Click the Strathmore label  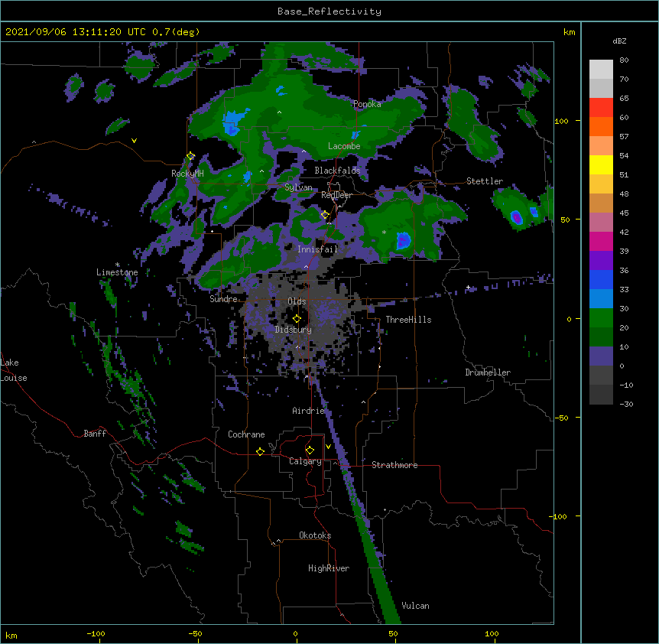click(394, 465)
